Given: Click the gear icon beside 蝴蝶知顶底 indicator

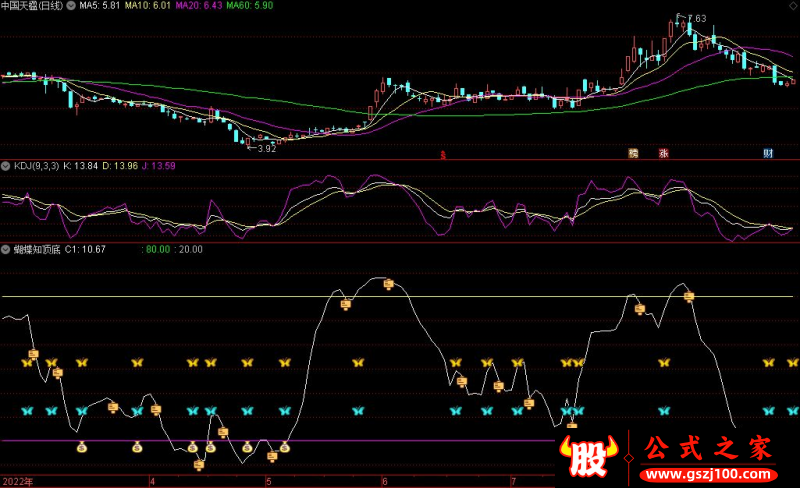Looking at the screenshot, I should 6,249.
